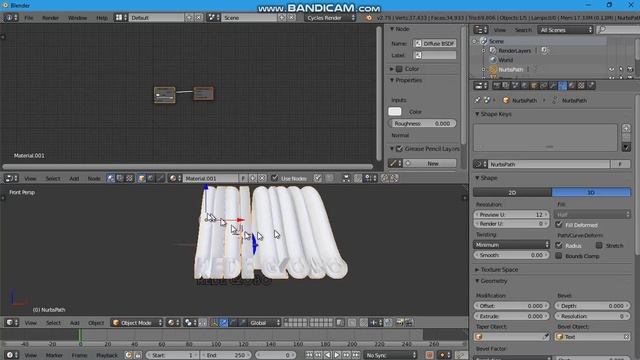Click the Roughness slider
The width and height of the screenshot is (640, 360).
pos(422,123)
